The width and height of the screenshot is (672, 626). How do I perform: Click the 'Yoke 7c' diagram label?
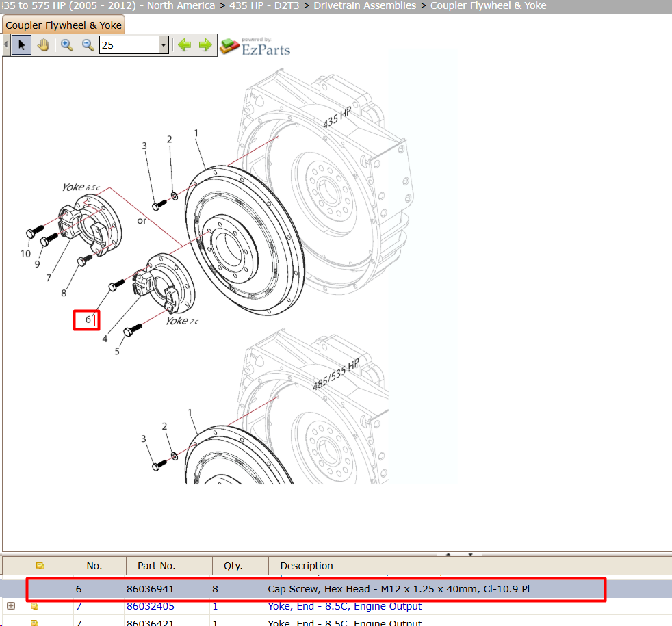click(182, 321)
